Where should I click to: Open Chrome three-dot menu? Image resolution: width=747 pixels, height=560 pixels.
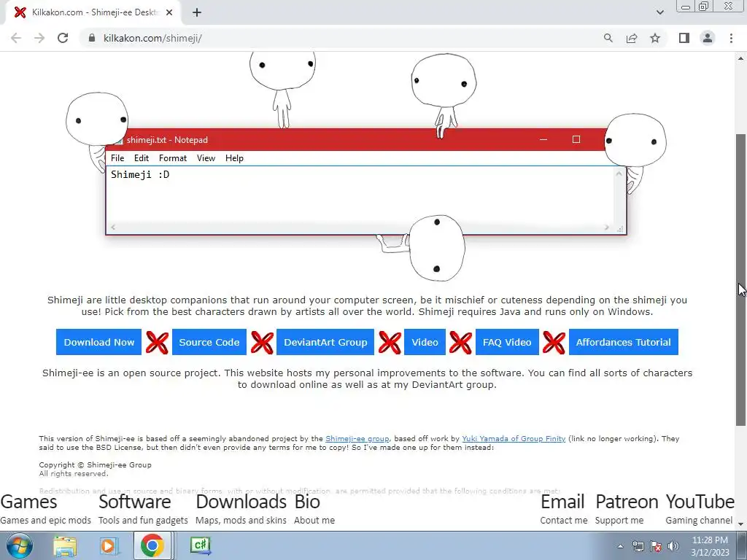[731, 38]
